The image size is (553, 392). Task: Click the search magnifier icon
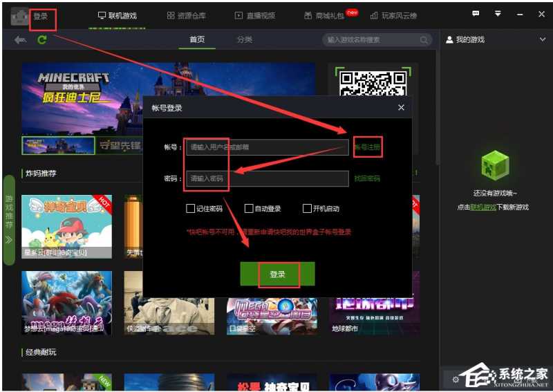(x=425, y=40)
